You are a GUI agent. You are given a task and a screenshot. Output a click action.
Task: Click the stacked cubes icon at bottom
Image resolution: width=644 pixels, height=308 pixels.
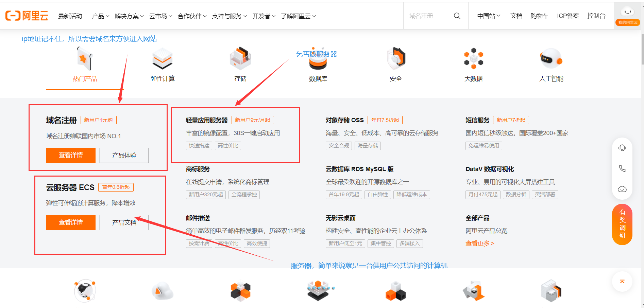pos(396,291)
